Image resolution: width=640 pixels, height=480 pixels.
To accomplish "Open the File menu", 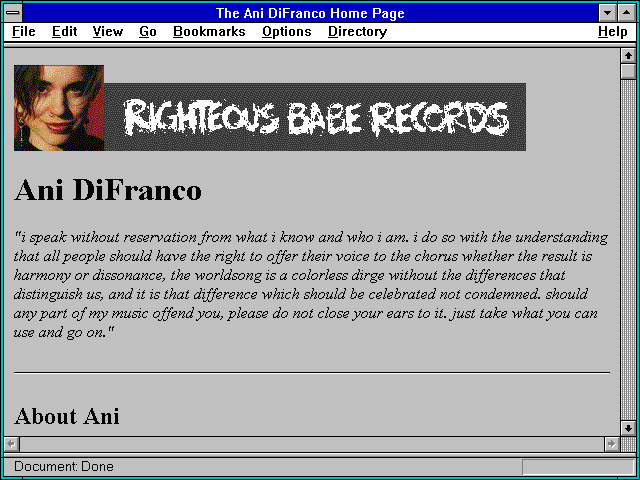I will (x=24, y=31).
